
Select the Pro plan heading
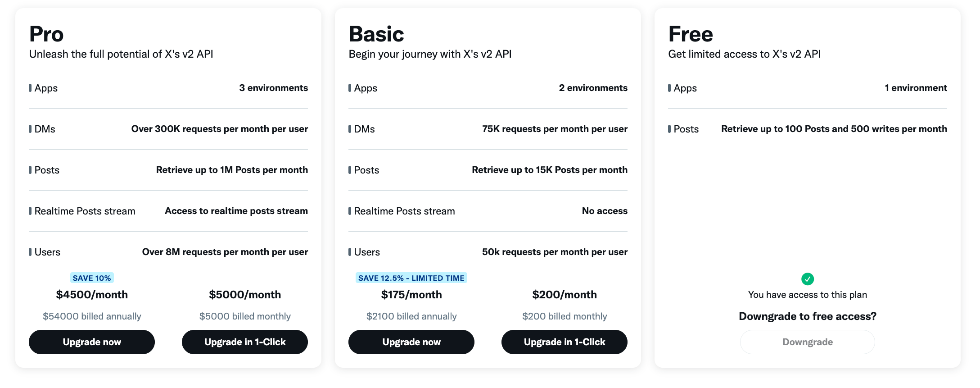(46, 34)
